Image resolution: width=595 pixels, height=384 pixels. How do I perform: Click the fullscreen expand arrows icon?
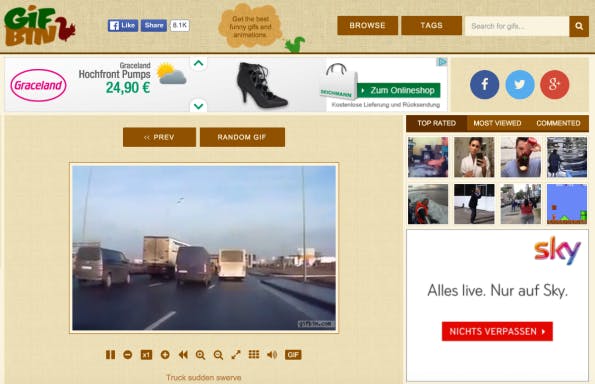click(236, 355)
